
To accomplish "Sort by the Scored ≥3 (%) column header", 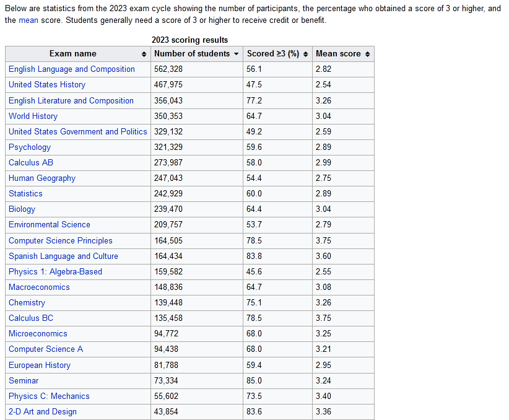I will [277, 54].
